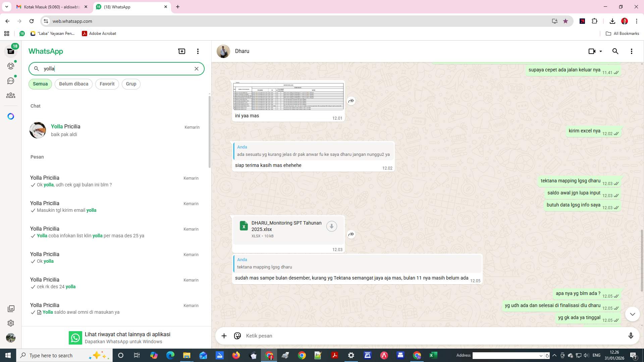Start a video call with Dharu
This screenshot has width=644, height=362.
tap(591, 51)
